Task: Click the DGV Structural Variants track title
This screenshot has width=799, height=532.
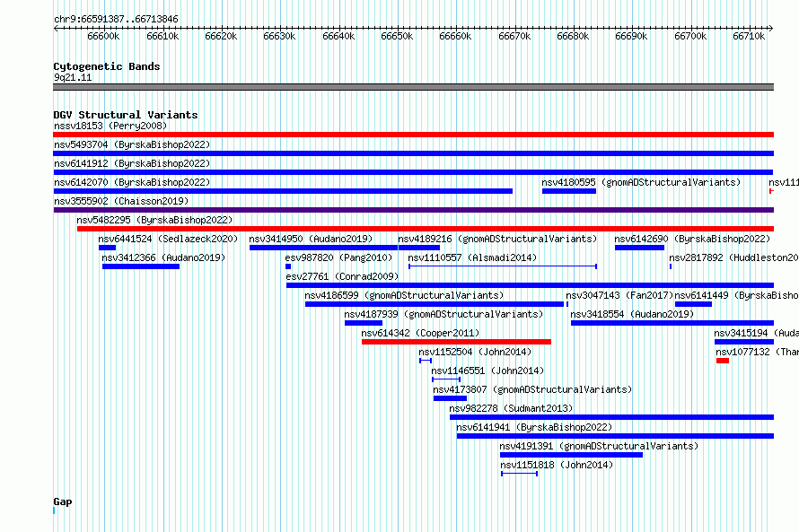Action: click(126, 115)
